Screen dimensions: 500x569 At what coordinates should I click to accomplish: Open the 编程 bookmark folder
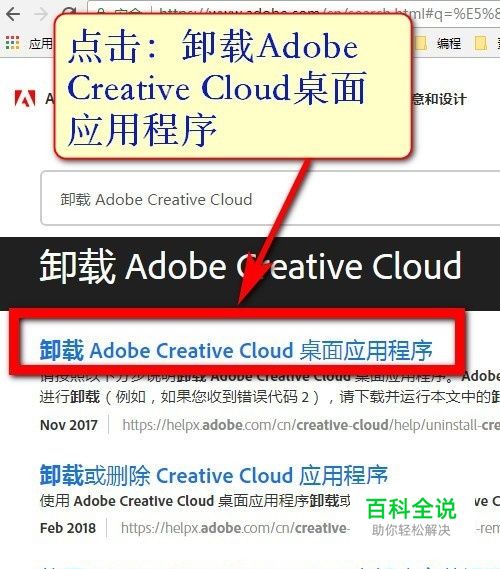coord(449,44)
